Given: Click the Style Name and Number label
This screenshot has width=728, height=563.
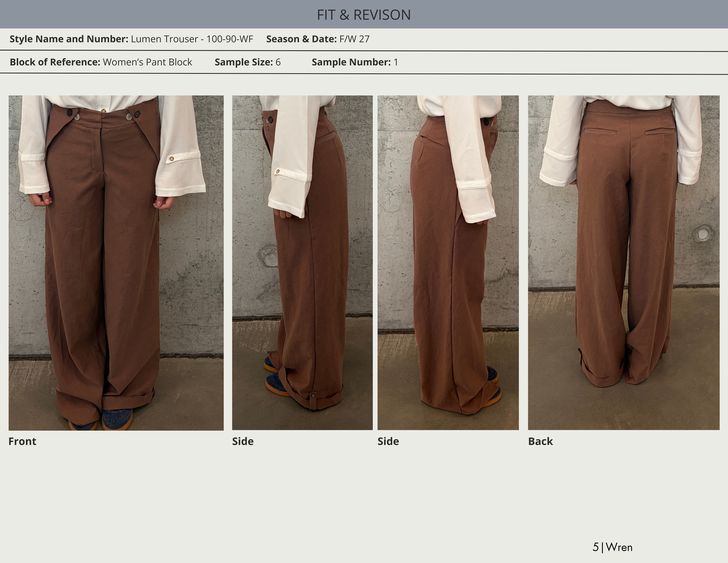Looking at the screenshot, I should [69, 39].
